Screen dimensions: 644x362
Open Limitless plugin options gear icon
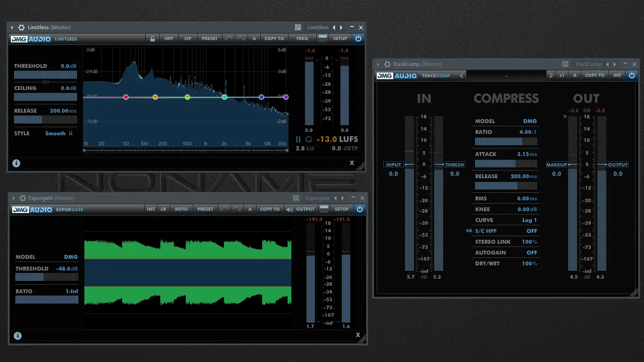(21, 27)
